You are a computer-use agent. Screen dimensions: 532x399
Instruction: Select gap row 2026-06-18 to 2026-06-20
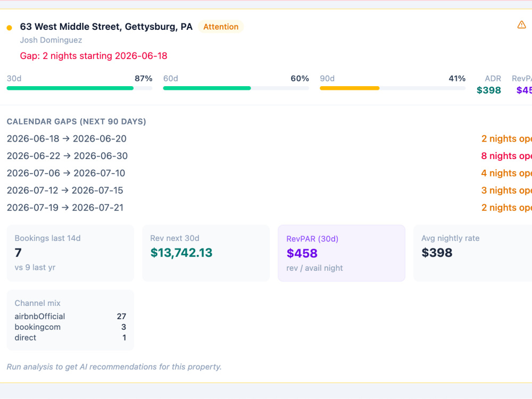[x=269, y=138]
